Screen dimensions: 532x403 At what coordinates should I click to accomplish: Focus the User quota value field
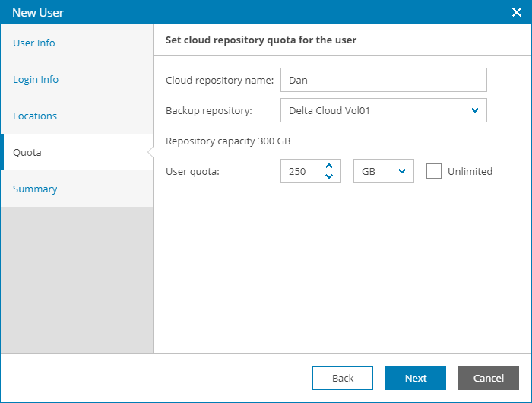point(300,171)
